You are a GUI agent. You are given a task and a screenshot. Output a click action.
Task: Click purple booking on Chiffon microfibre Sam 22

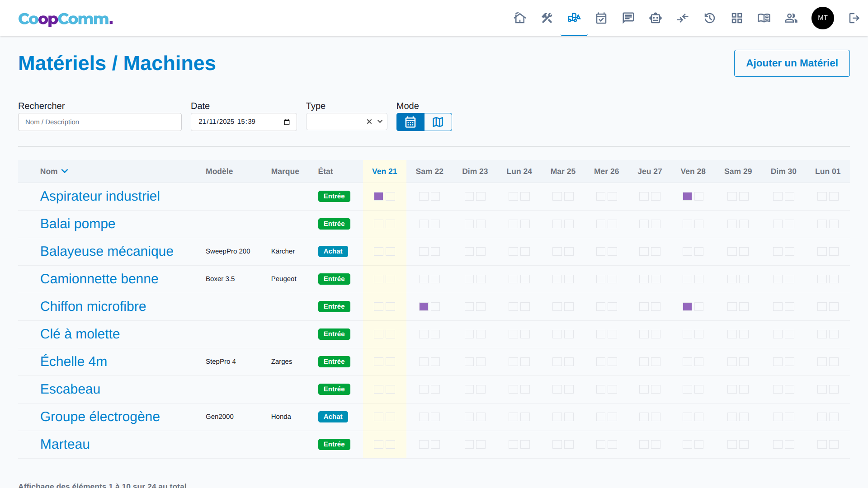[x=424, y=307]
